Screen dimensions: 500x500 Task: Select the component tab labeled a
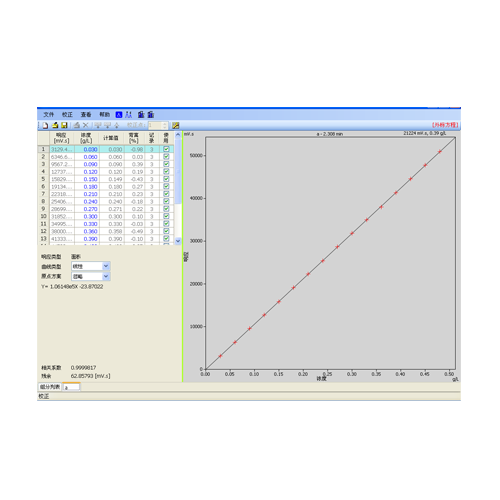[72, 387]
